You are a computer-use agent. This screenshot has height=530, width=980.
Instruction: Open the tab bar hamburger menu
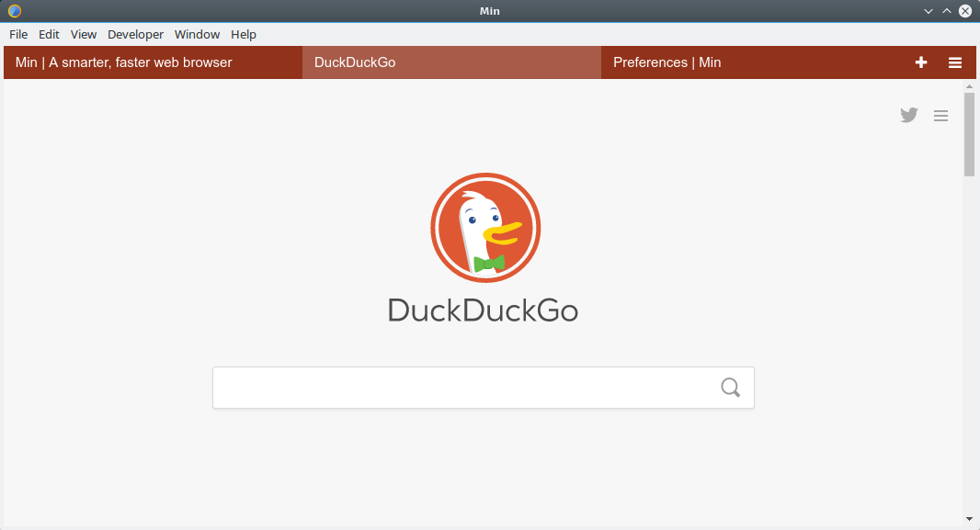point(955,62)
